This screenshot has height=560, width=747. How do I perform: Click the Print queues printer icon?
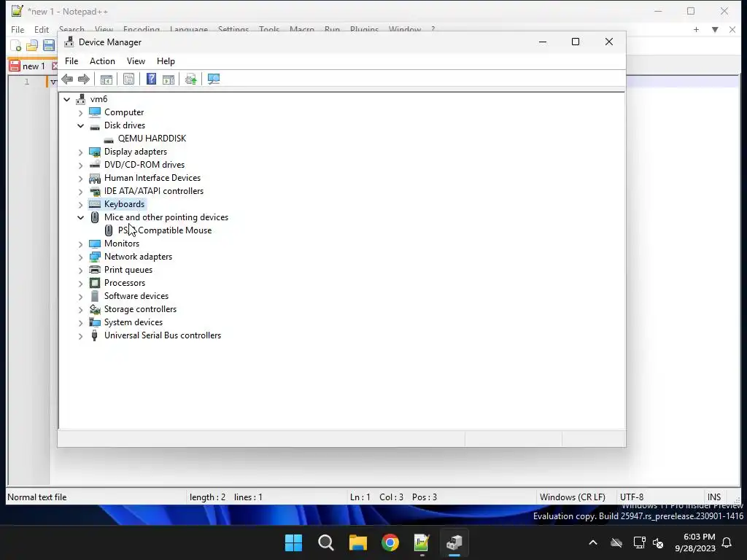(95, 270)
